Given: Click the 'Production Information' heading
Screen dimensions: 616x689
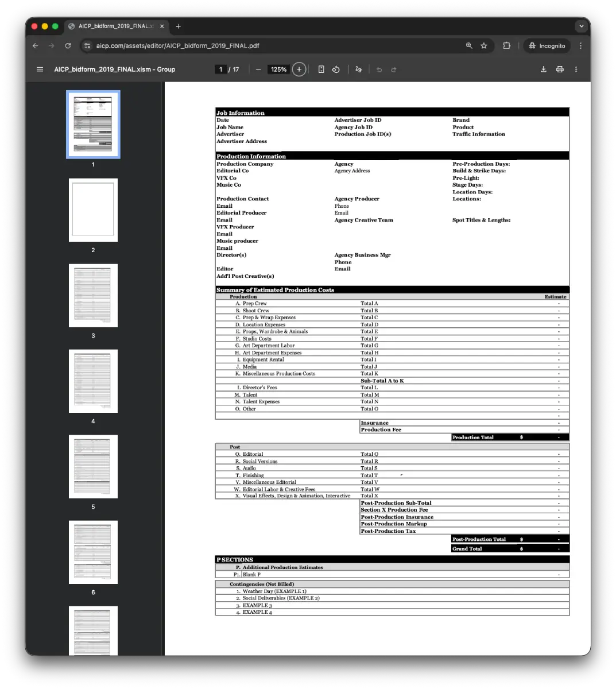Looking at the screenshot, I should coord(251,156).
